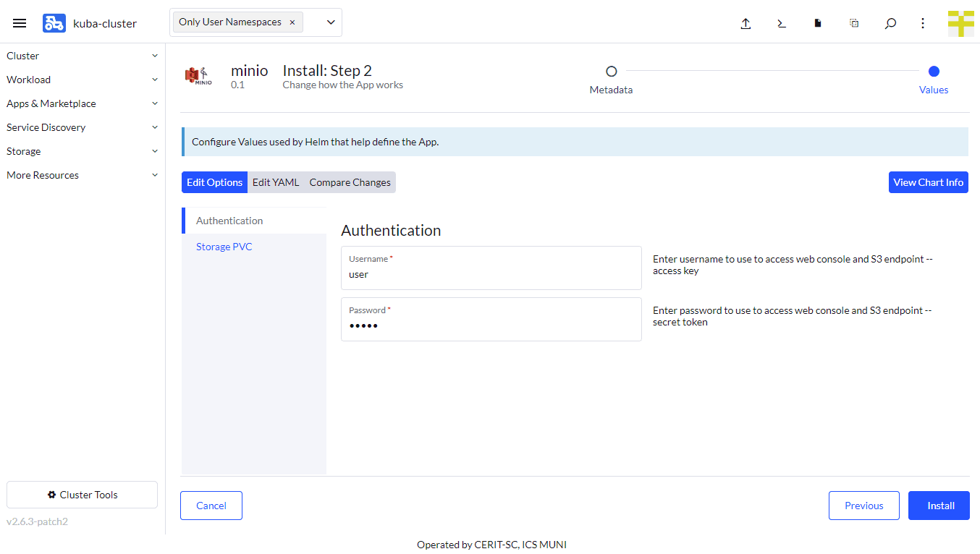The image size is (980, 554).
Task: Open the namespace filter dropdown
Action: (331, 22)
